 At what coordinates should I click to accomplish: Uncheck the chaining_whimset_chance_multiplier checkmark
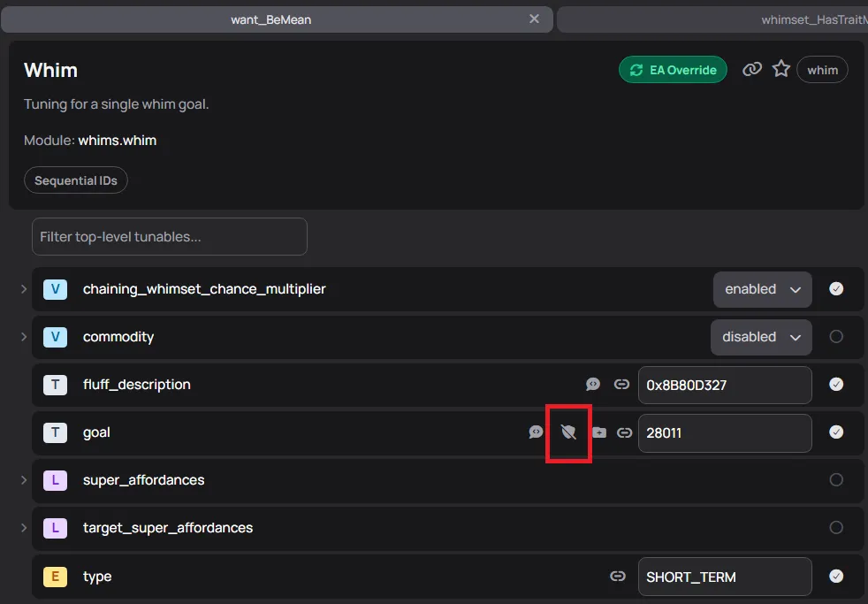point(836,289)
